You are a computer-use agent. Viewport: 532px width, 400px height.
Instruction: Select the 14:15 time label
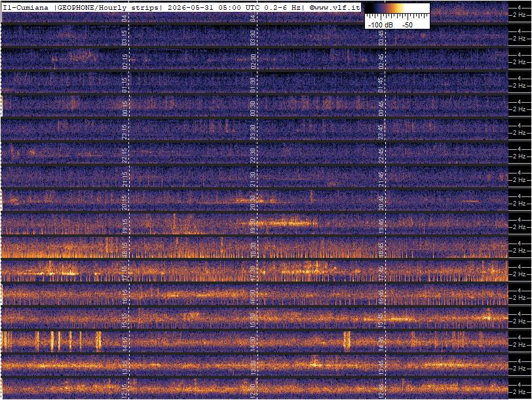(x=124, y=344)
